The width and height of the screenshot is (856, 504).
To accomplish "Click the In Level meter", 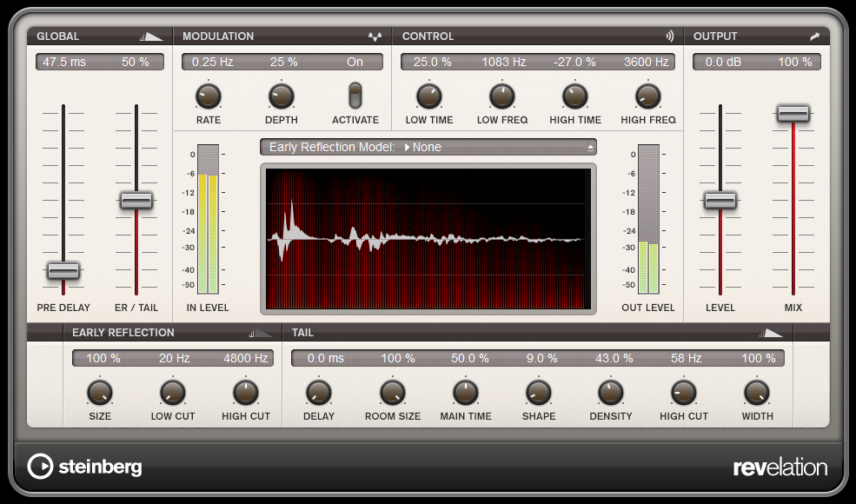I will [x=208, y=219].
